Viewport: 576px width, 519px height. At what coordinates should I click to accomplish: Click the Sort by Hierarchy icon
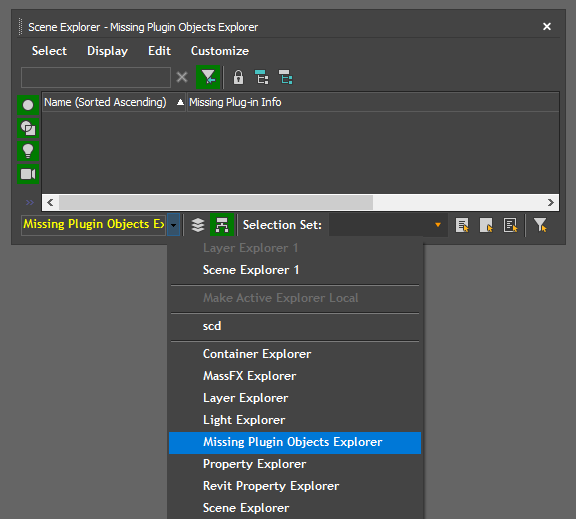click(222, 225)
